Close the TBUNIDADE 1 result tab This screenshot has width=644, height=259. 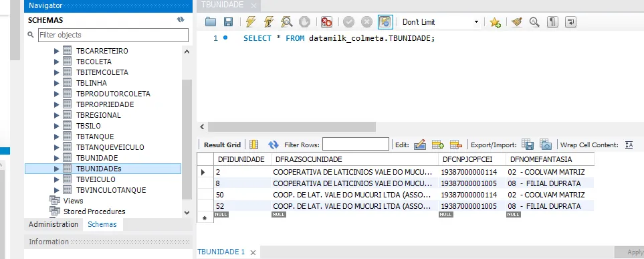(x=253, y=252)
